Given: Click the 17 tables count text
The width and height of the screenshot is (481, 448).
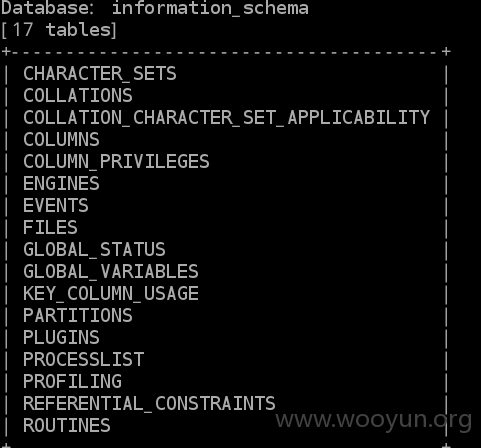Looking at the screenshot, I should (61, 30).
